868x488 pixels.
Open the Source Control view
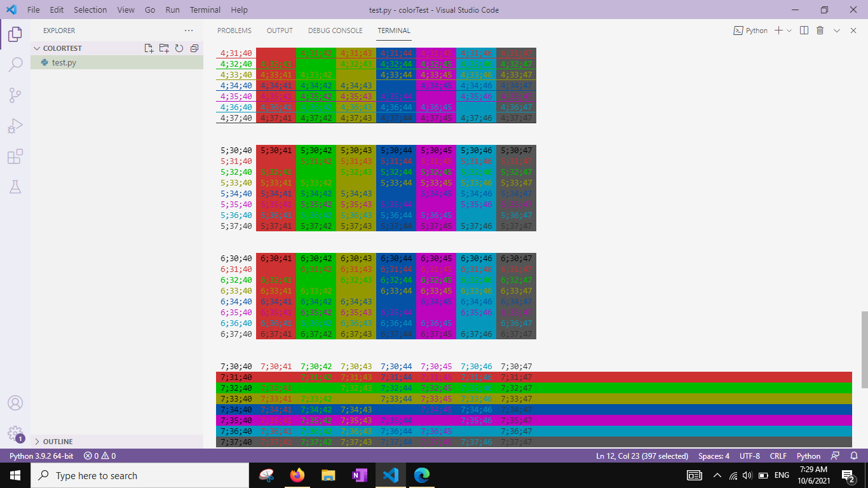click(x=15, y=95)
